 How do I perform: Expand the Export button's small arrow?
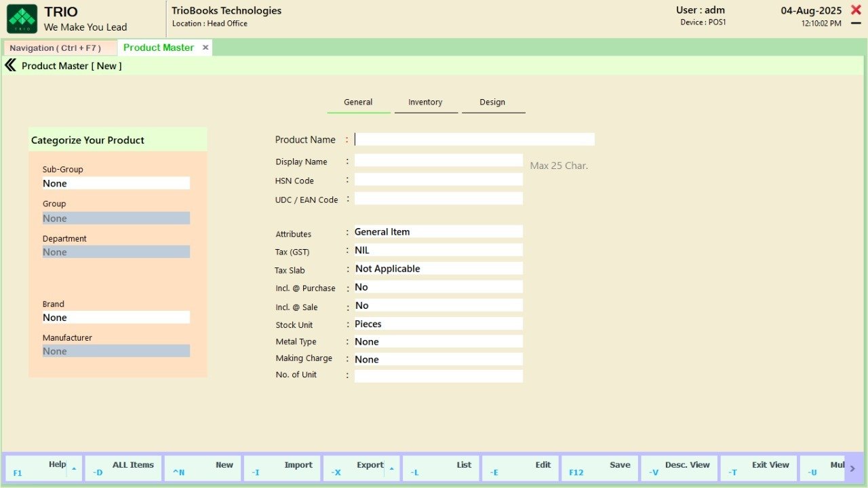point(391,468)
